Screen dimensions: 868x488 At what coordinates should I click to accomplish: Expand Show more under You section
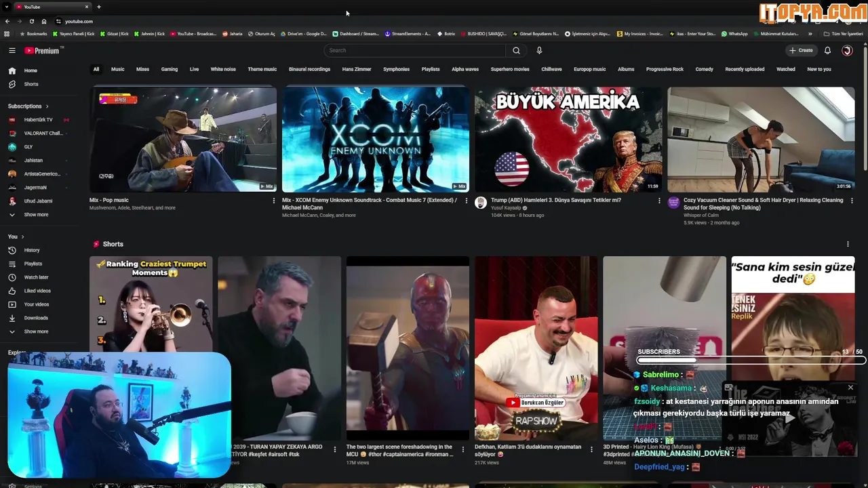[36, 331]
